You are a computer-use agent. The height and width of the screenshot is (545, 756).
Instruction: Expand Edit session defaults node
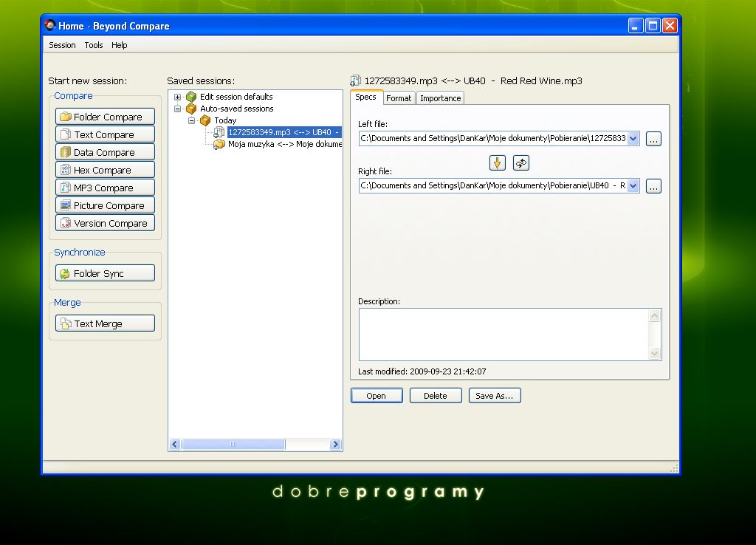177,97
